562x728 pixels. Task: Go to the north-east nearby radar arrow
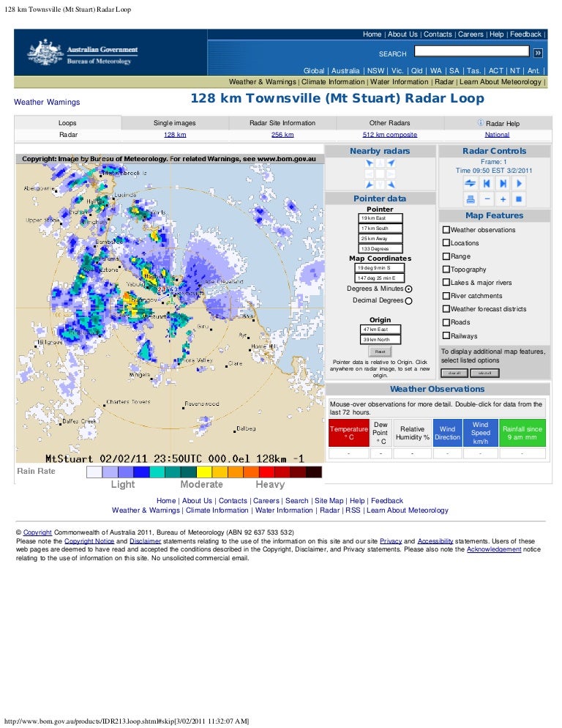[x=391, y=163]
